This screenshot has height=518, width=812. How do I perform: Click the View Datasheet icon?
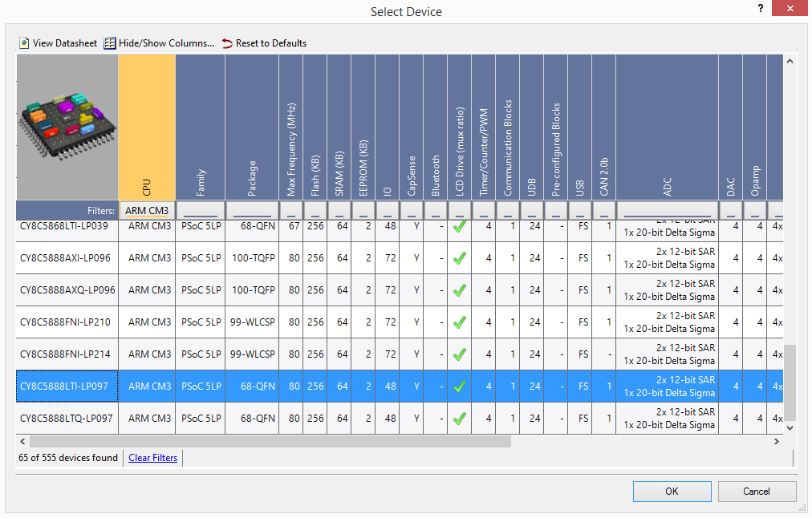(24, 43)
